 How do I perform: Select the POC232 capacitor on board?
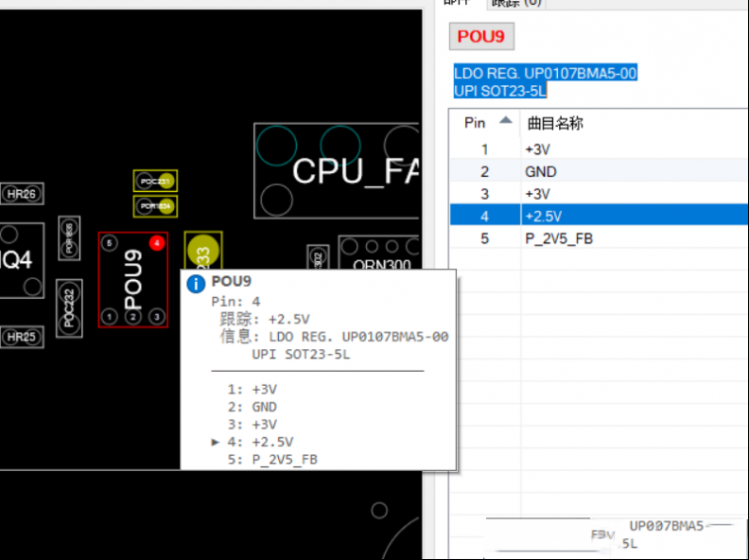[x=69, y=308]
